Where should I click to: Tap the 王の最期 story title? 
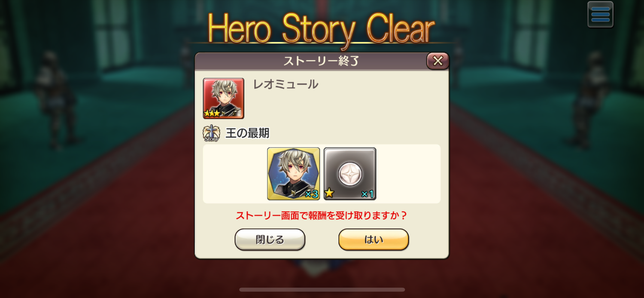247,133
